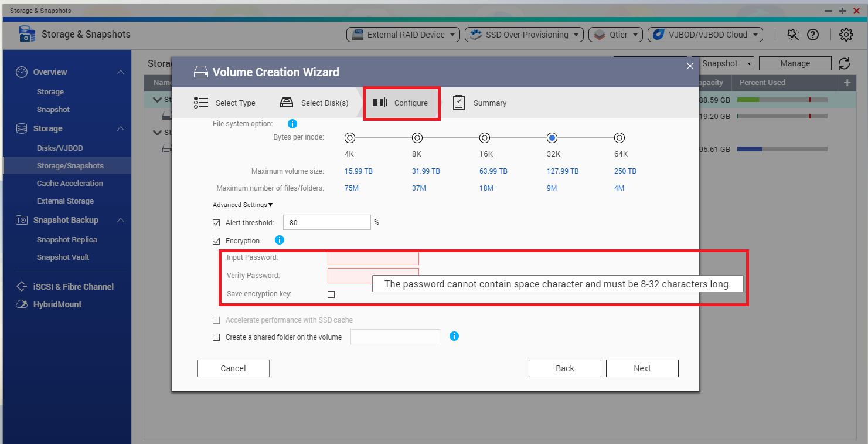Click the Cancel button

tap(233, 368)
